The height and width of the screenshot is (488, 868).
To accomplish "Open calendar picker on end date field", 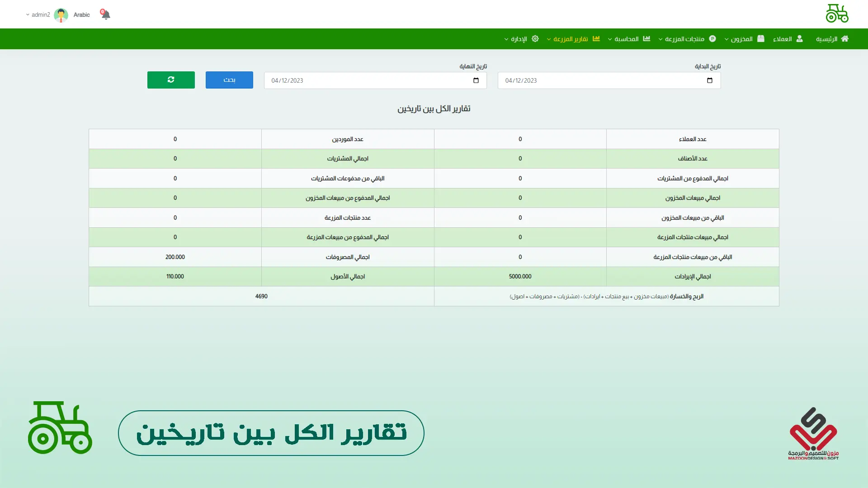I will coord(476,80).
